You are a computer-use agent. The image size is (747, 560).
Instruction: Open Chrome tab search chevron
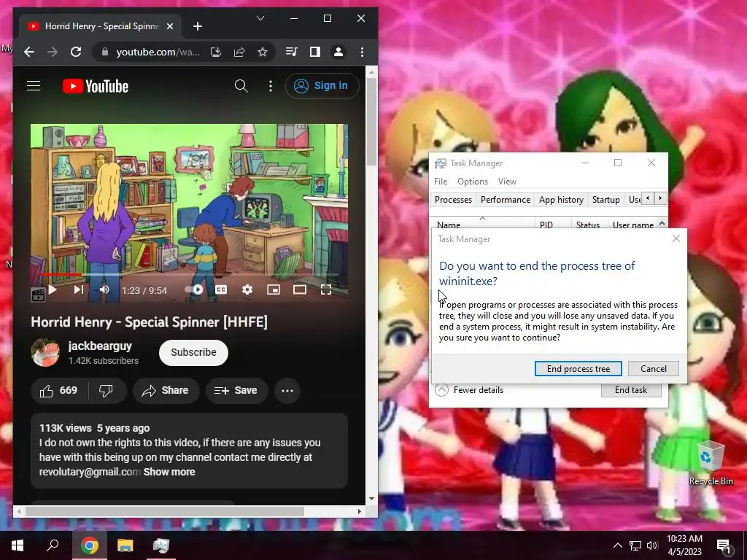coord(260,18)
